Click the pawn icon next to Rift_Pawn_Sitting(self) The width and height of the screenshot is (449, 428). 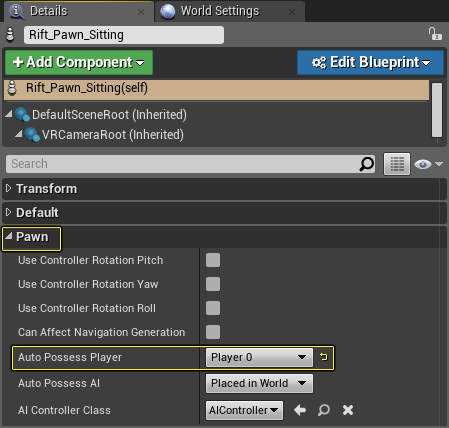tap(12, 88)
